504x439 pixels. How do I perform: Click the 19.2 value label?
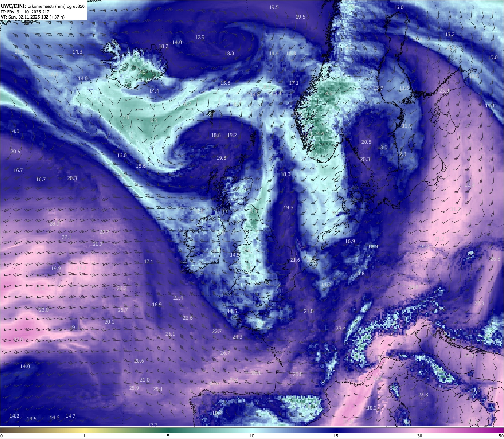232,135
